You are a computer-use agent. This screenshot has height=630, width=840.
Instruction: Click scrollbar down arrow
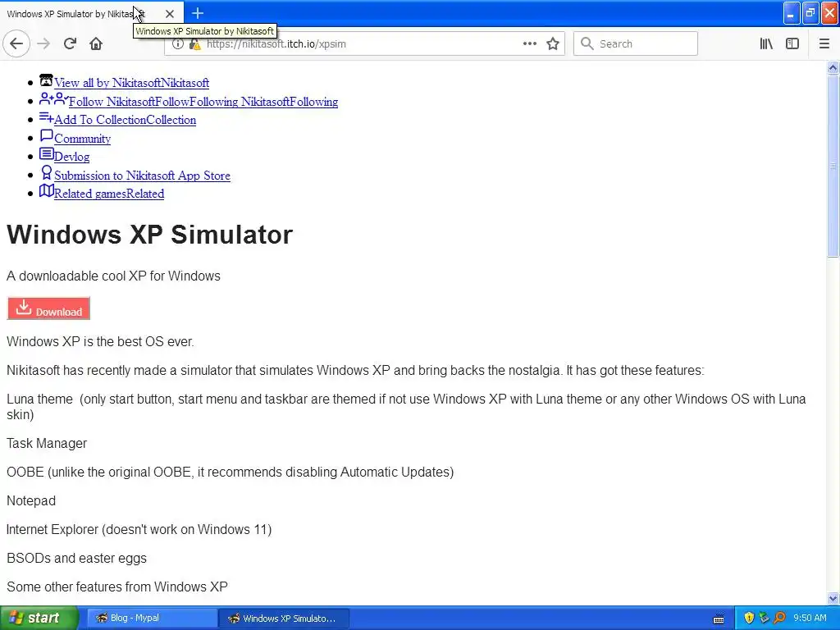pyautogui.click(x=833, y=598)
